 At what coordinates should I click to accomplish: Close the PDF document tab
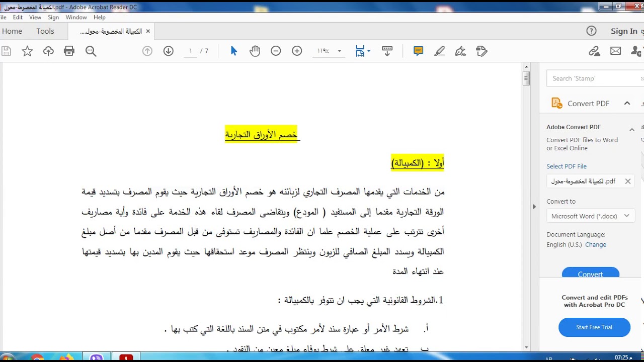pyautogui.click(x=148, y=31)
